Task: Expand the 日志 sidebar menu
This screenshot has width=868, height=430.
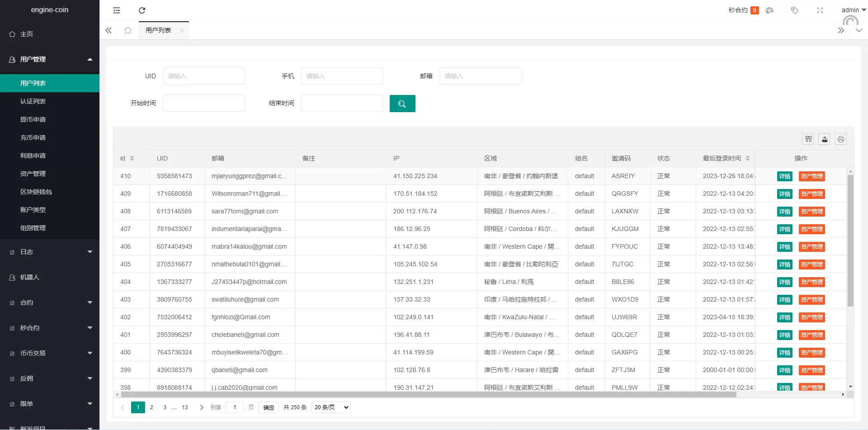Action: pyautogui.click(x=50, y=252)
